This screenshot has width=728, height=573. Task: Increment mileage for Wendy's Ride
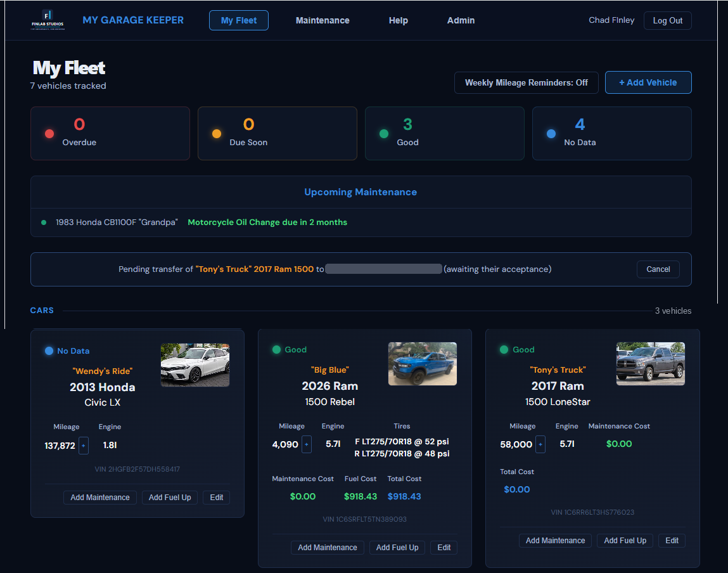tap(84, 446)
